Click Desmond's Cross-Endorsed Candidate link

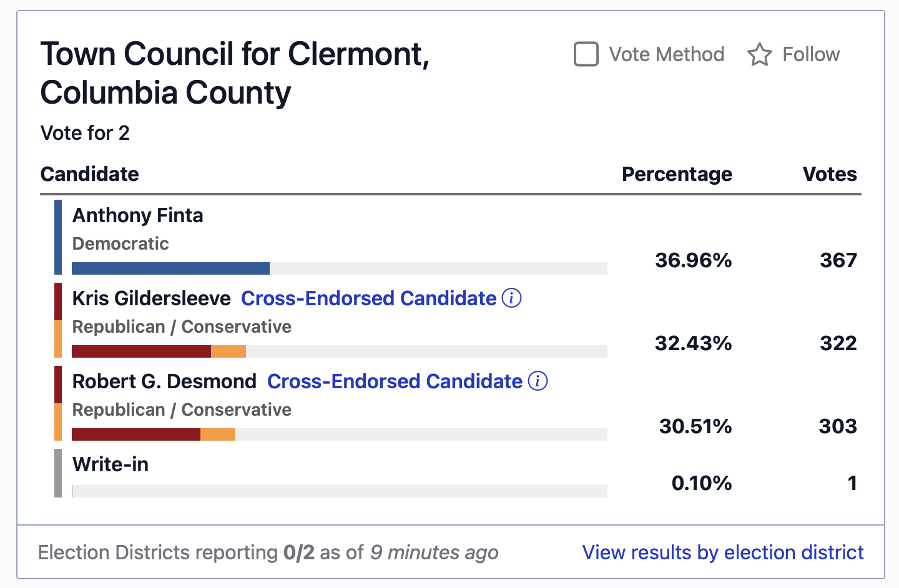(x=395, y=381)
